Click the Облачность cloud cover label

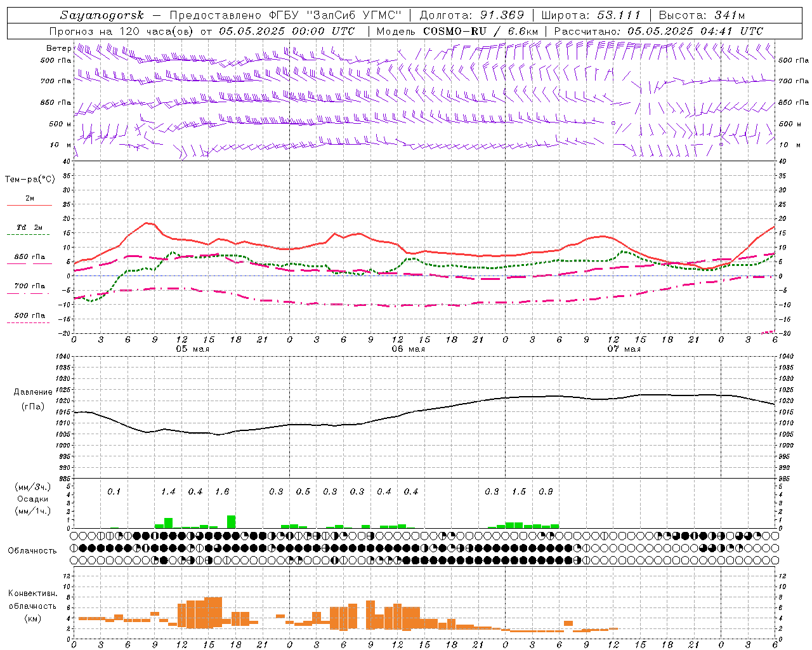pos(32,551)
